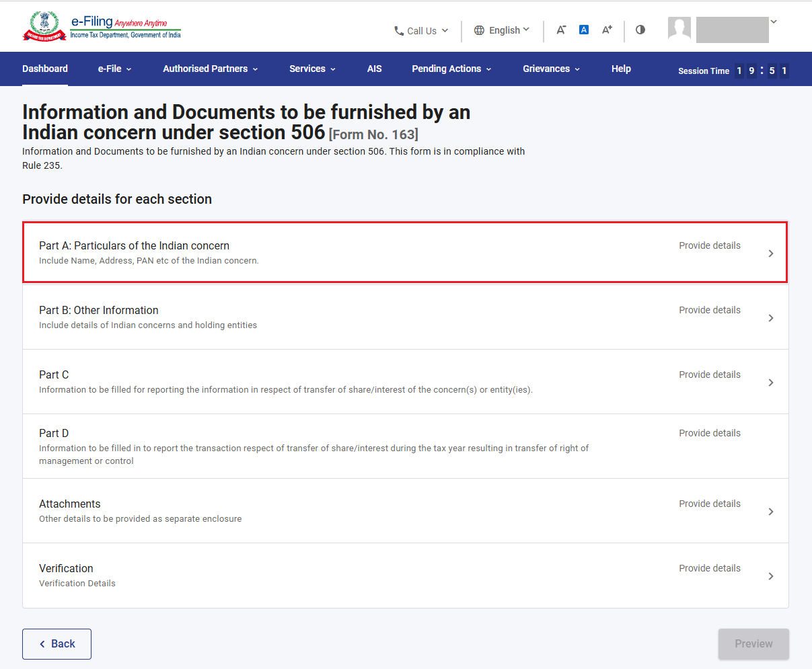812x669 pixels.
Task: Go to the Dashboard tab
Action: 45,69
